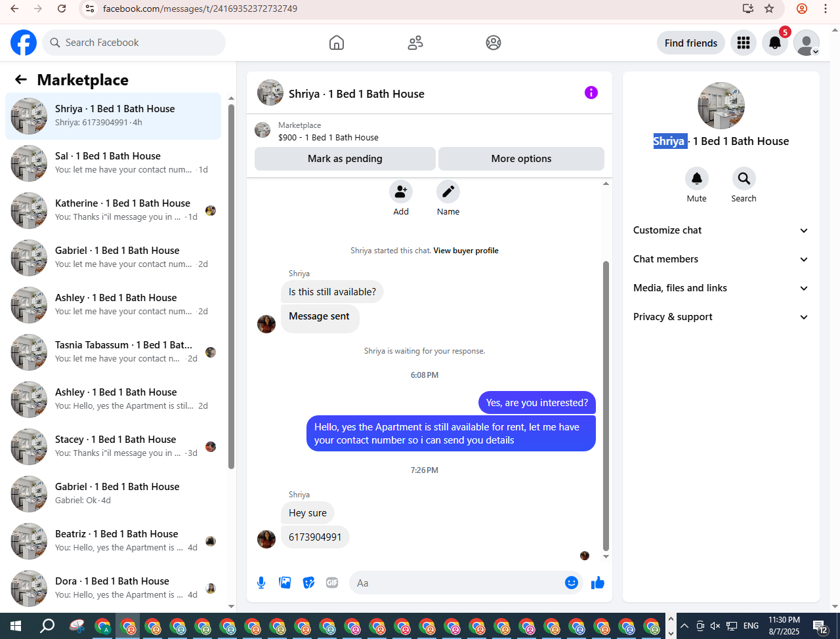
Task: Open View buyer profile link
Action: pyautogui.click(x=466, y=251)
